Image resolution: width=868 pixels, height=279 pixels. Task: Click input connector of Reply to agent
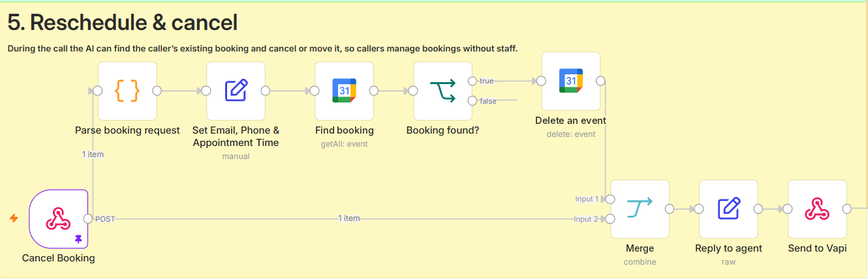point(698,209)
